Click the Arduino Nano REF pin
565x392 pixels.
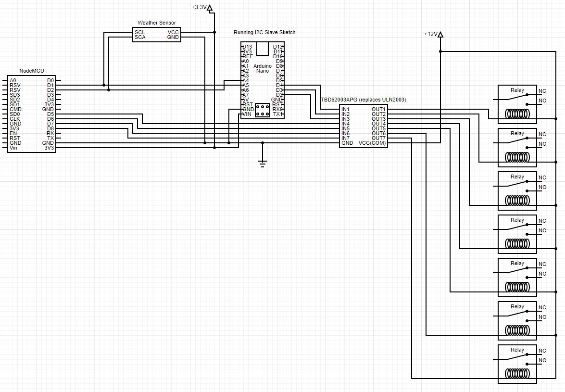point(248,57)
